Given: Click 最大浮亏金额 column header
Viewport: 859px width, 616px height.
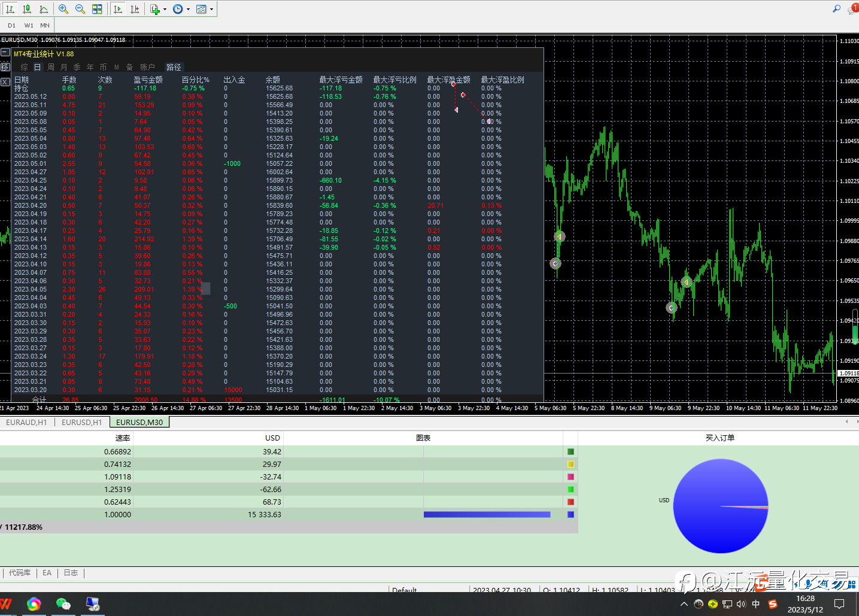Looking at the screenshot, I should 341,80.
